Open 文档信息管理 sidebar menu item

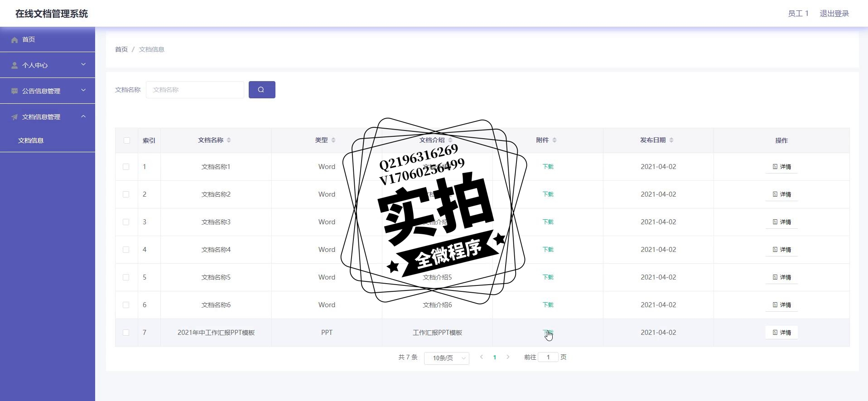(x=48, y=117)
